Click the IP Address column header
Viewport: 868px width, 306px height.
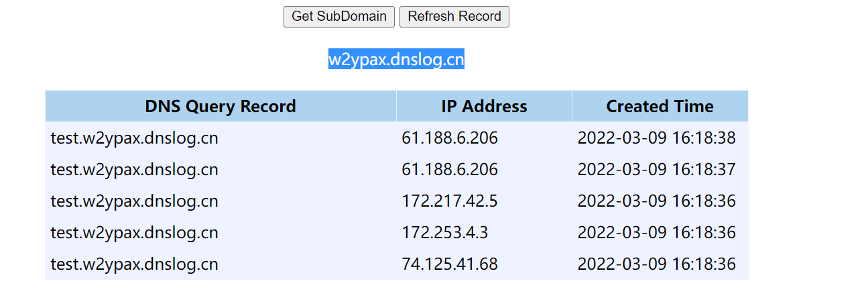[484, 106]
